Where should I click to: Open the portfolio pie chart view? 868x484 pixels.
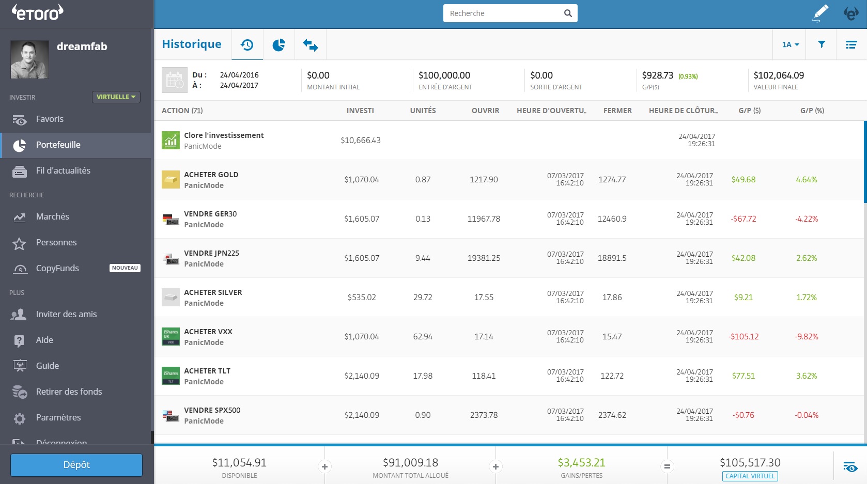pyautogui.click(x=279, y=45)
